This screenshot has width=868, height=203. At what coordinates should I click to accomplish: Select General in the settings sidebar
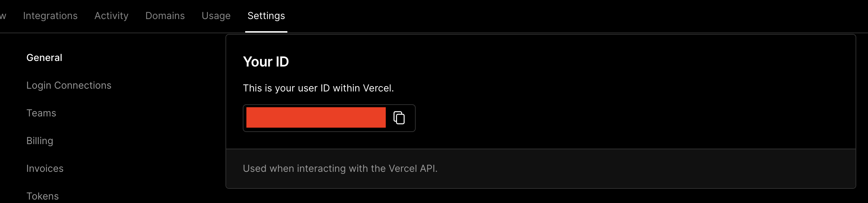click(x=44, y=57)
